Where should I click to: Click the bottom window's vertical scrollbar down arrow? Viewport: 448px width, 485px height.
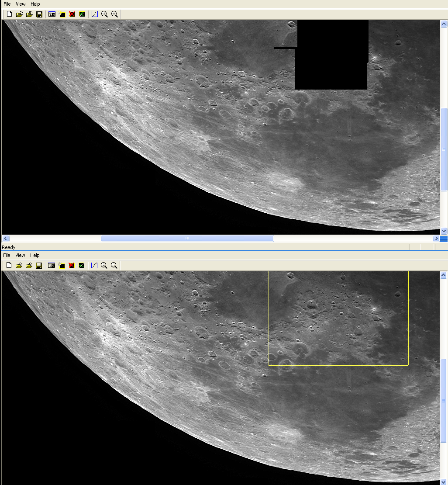point(443,482)
